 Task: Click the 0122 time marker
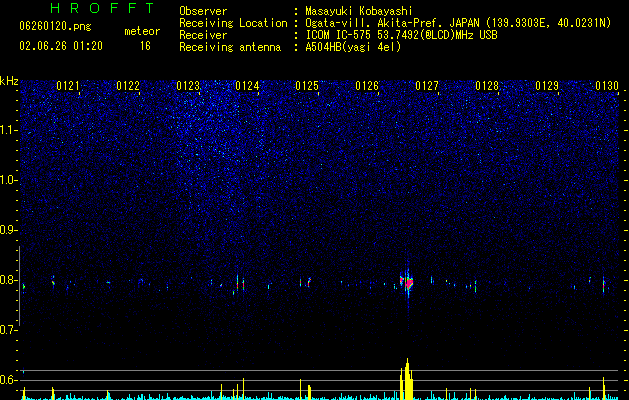pyautogui.click(x=128, y=86)
